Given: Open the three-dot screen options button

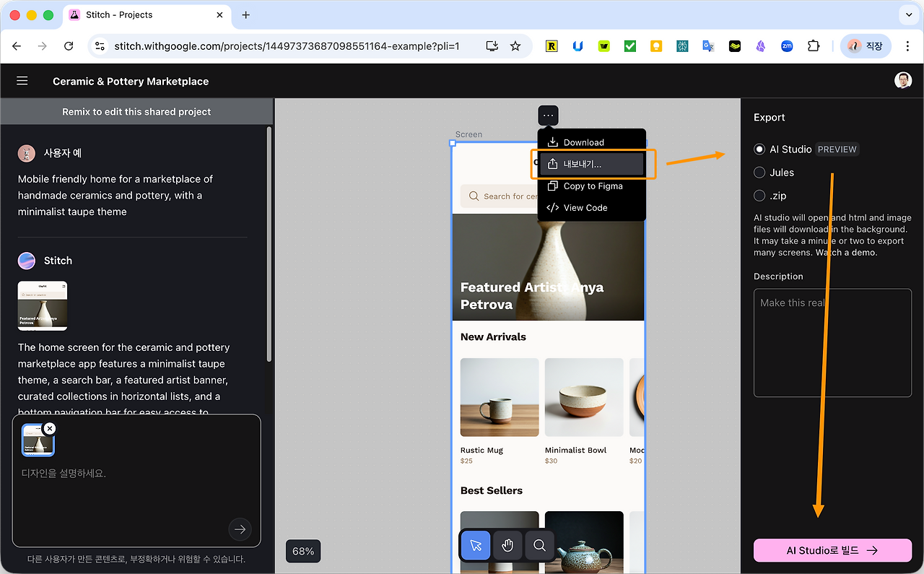Looking at the screenshot, I should (548, 116).
